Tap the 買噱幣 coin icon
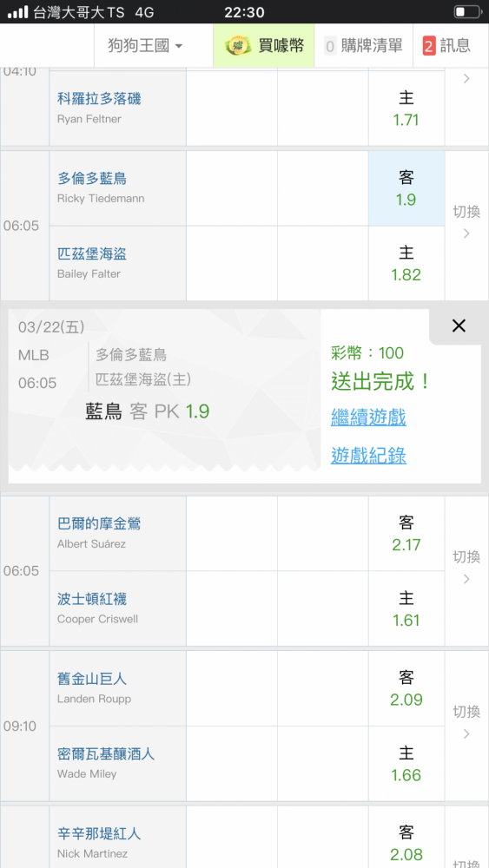 pyautogui.click(x=238, y=46)
